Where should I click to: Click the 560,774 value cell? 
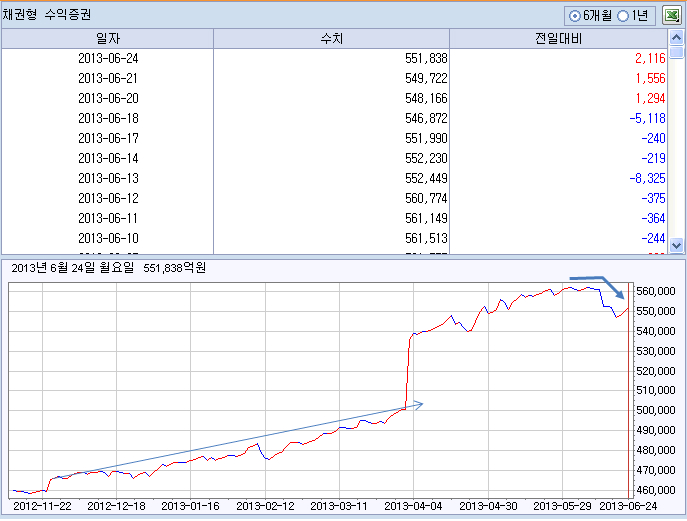coord(426,198)
